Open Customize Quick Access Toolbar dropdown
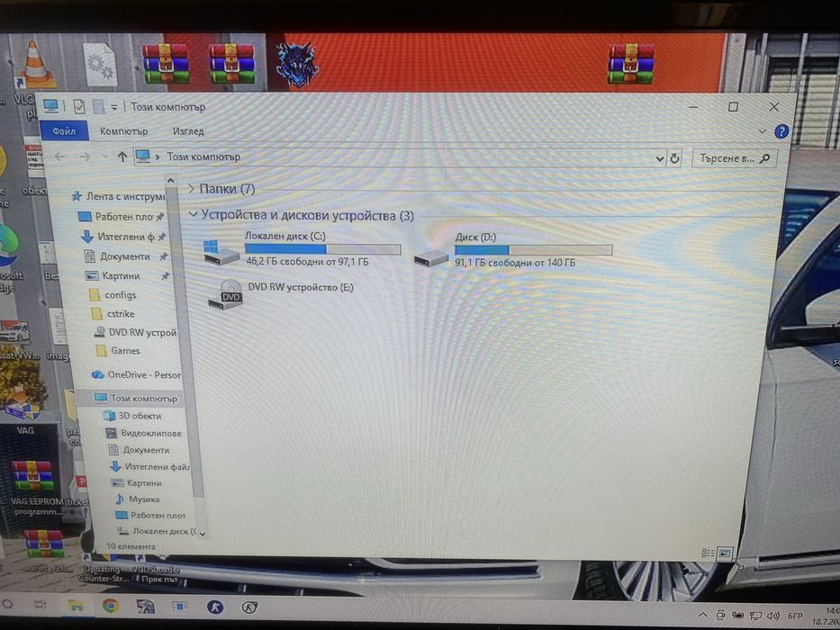 tap(113, 107)
